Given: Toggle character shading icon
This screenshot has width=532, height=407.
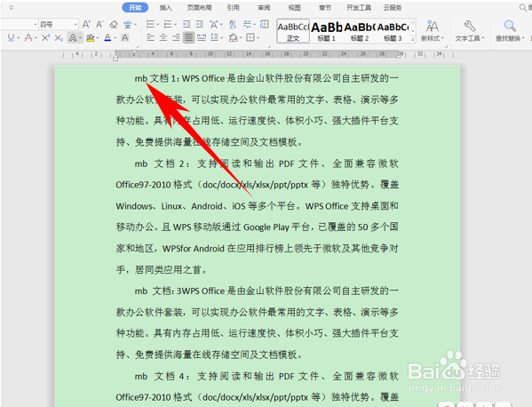Looking at the screenshot, I should click(x=125, y=37).
